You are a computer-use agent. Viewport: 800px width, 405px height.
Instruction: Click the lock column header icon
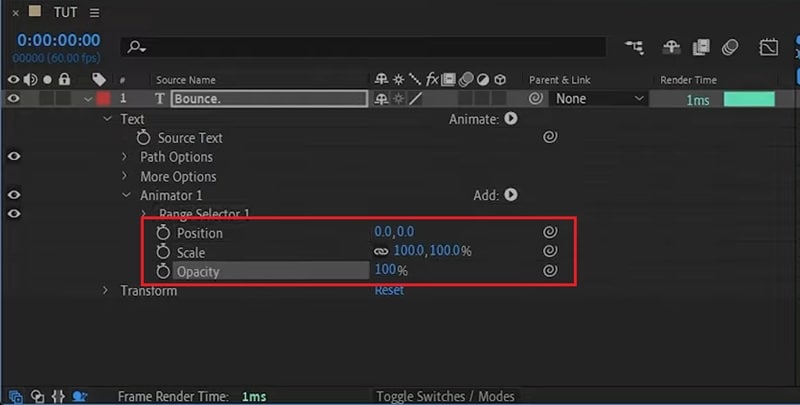64,79
